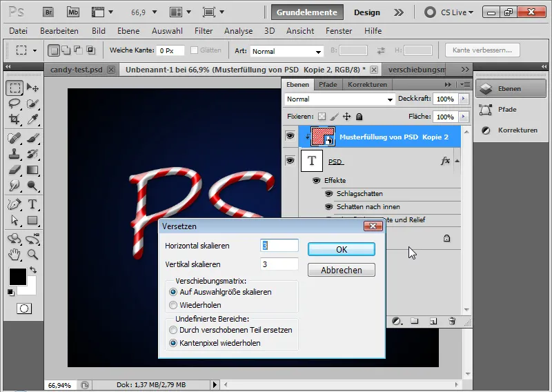Open the Deckkraft slider arrow
Viewport: 552px width, 392px height.
pos(463,99)
